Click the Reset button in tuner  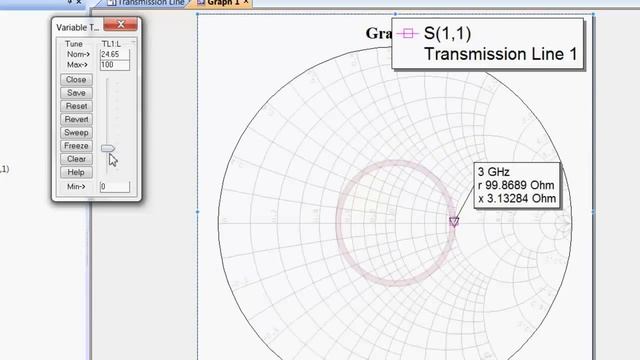click(76, 106)
